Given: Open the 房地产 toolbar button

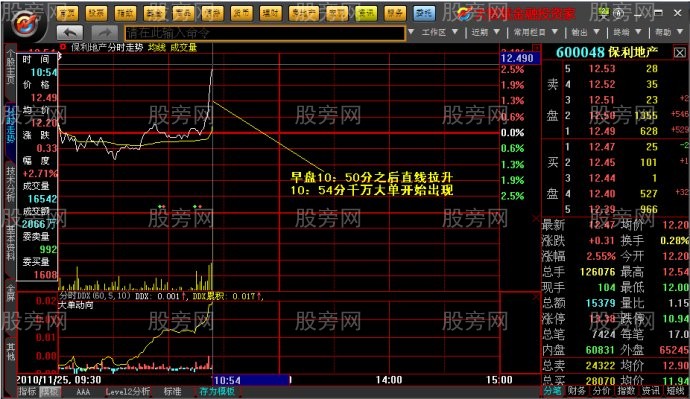Looking at the screenshot, I should (x=304, y=14).
